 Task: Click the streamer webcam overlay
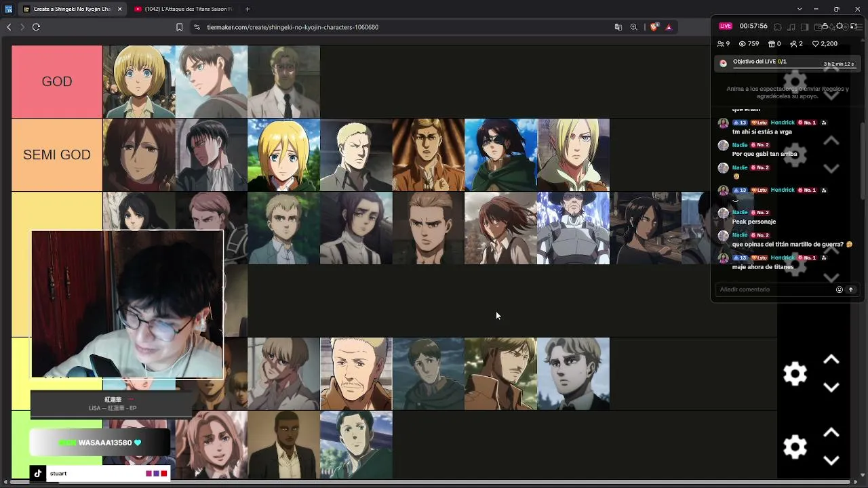click(127, 304)
